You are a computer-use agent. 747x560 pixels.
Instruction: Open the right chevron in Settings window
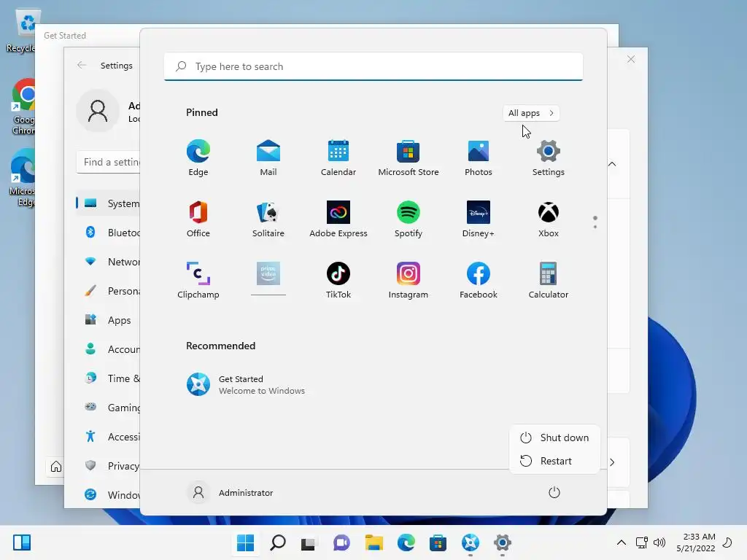click(612, 462)
